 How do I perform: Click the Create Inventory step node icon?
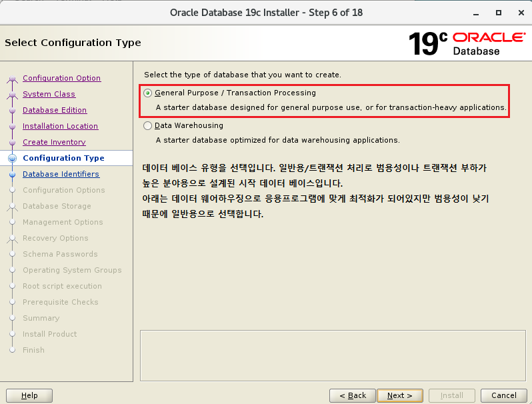pyautogui.click(x=12, y=143)
